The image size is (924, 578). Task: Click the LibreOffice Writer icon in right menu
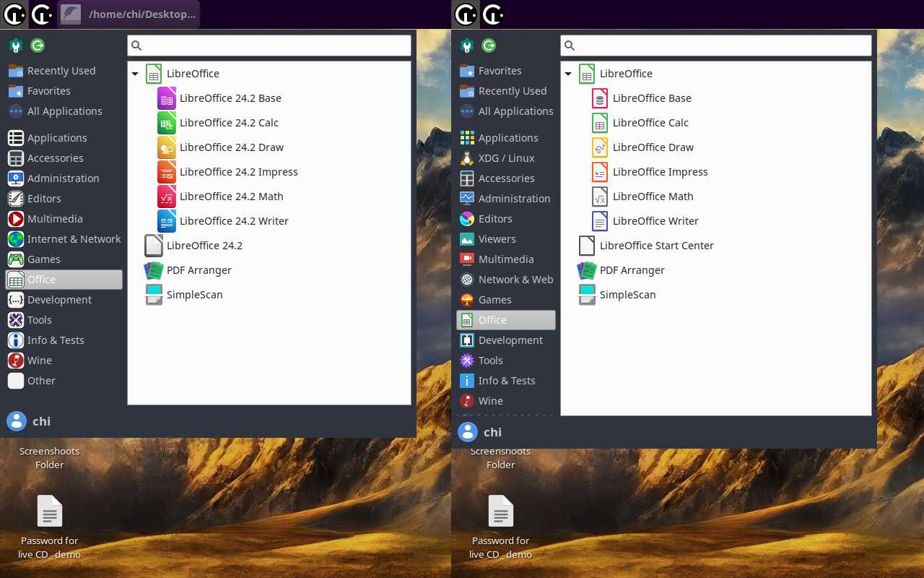(600, 221)
